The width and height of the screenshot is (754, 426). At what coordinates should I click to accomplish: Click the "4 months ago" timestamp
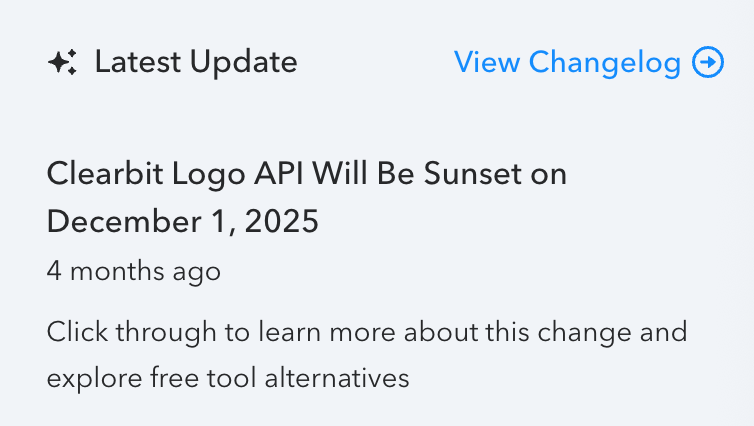134,271
